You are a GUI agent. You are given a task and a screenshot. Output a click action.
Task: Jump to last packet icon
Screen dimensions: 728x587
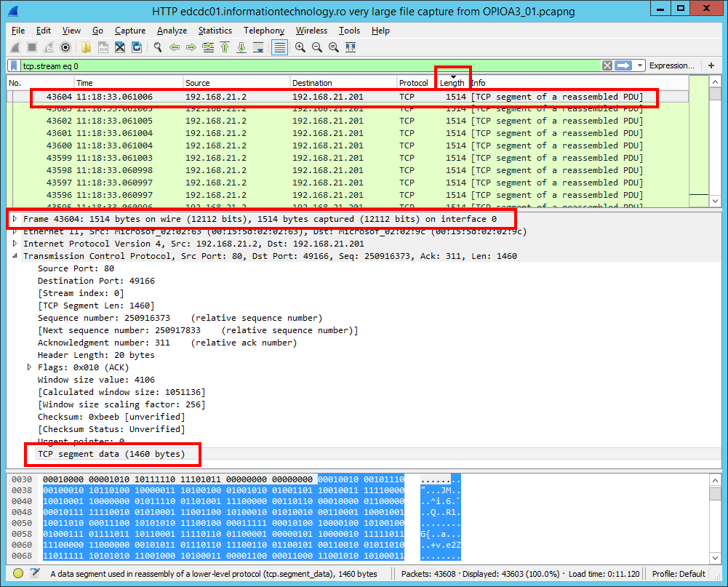[241, 47]
